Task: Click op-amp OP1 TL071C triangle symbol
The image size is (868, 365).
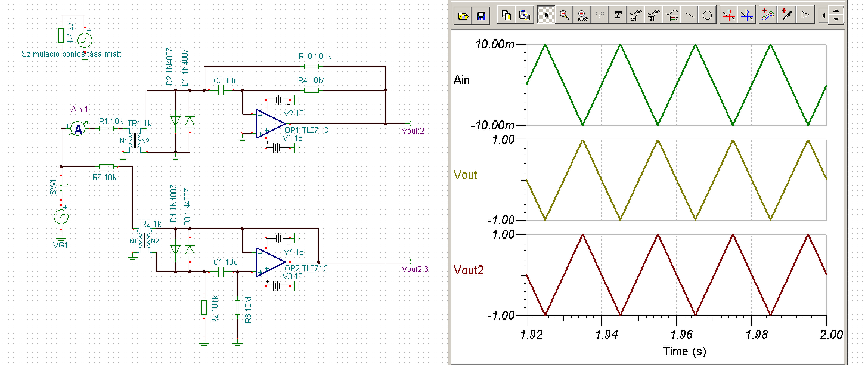Action: coord(270,124)
